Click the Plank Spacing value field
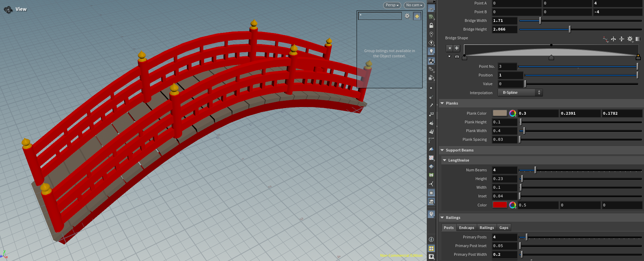 [x=505, y=139]
